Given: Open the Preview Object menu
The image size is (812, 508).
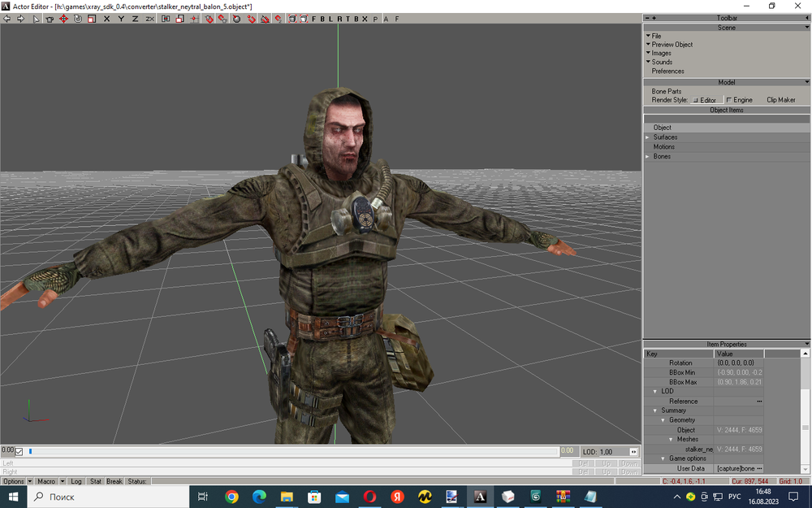Looking at the screenshot, I should pos(672,45).
